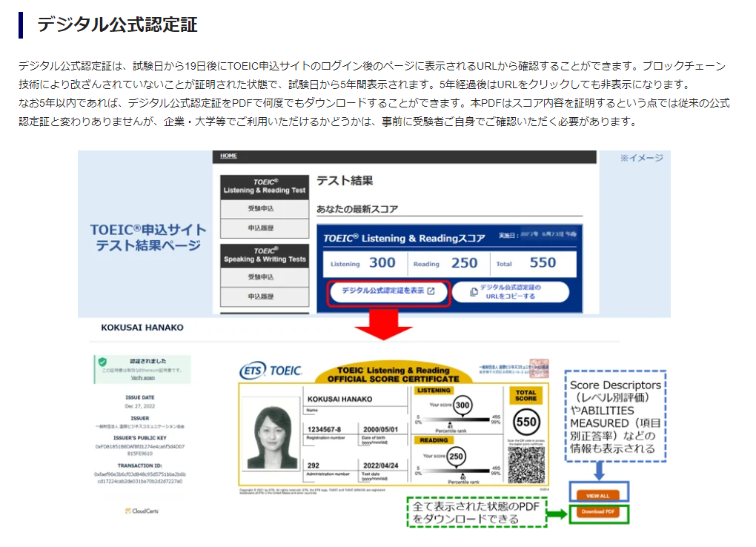Image resolution: width=756 pixels, height=547 pixels.
Task: Click the HOME link in the dark bar
Action: coord(228,156)
